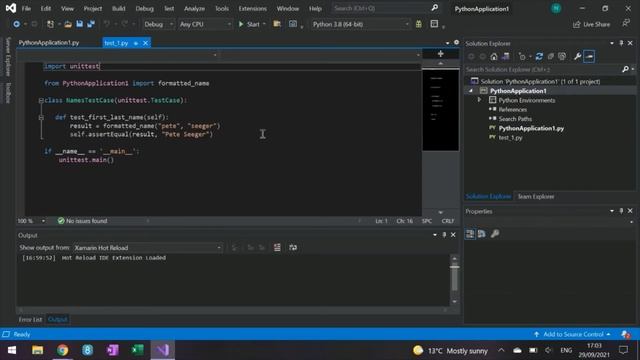
Task: Click the Property Pages wrench icon in Properties
Action: point(495,234)
